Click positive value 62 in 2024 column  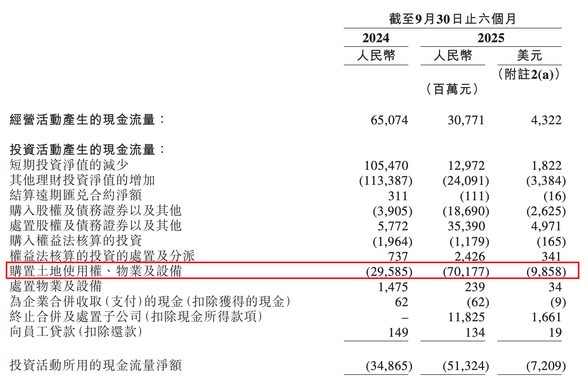pyautogui.click(x=401, y=302)
